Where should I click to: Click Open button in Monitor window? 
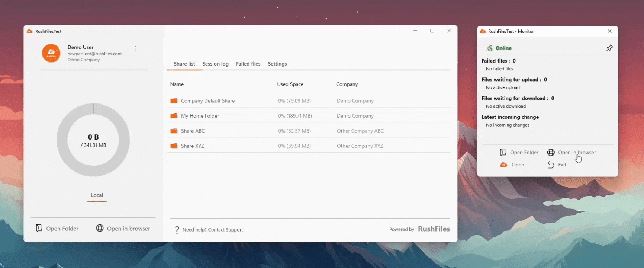tap(512, 165)
